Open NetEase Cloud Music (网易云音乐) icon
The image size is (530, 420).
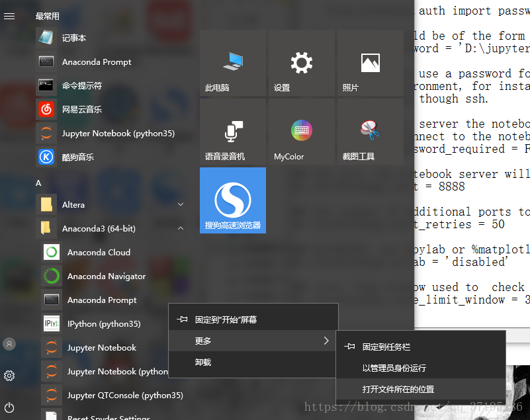46,109
